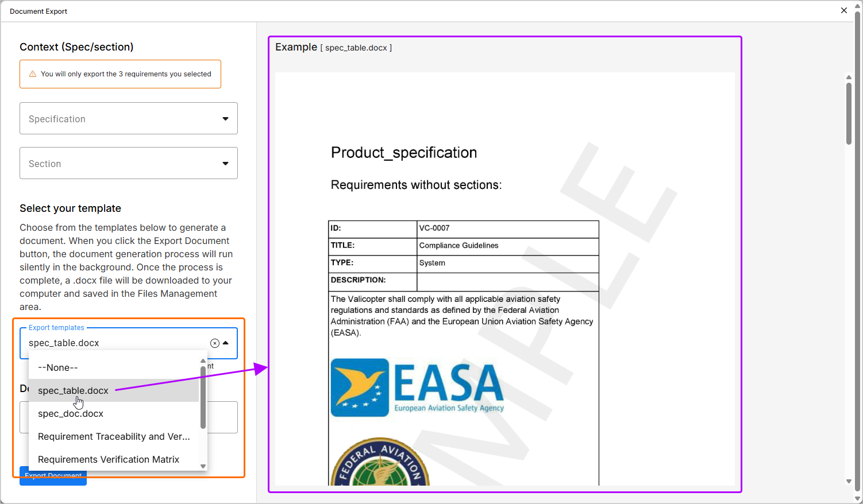Click the "VC-0007" table cell
Viewport: 863px width, 504px height.
point(508,228)
